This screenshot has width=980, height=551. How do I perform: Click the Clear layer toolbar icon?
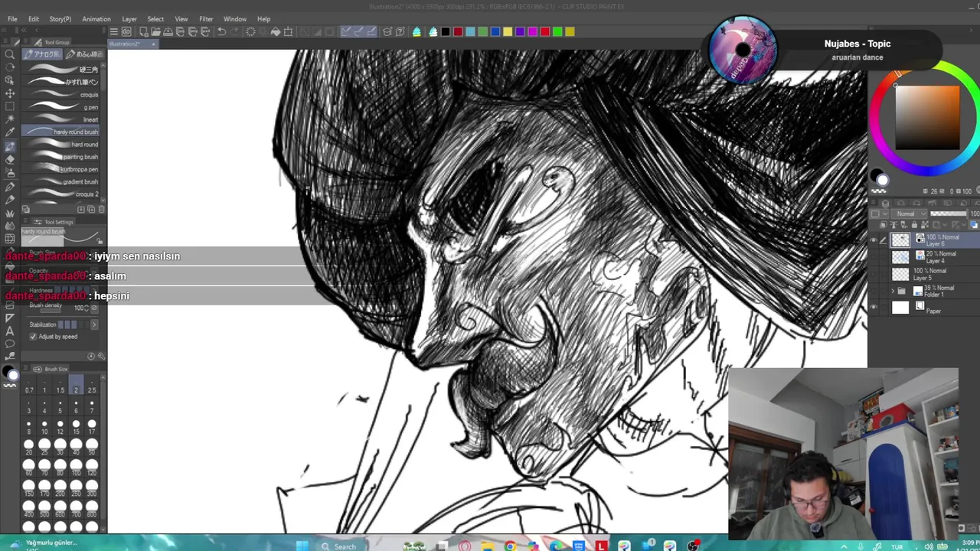pos(250,31)
